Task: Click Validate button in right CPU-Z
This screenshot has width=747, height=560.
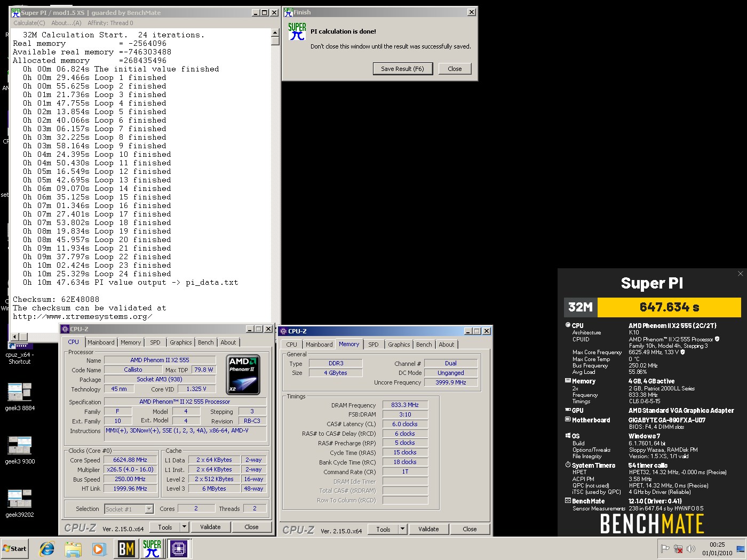Action: (428, 529)
